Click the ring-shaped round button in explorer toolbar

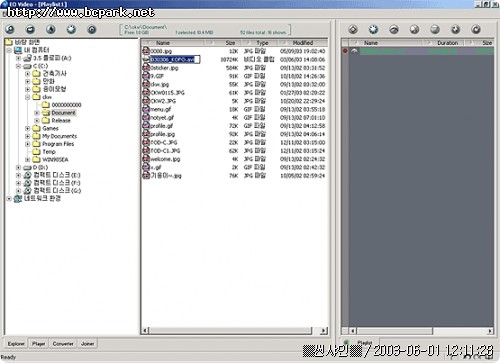point(92,30)
